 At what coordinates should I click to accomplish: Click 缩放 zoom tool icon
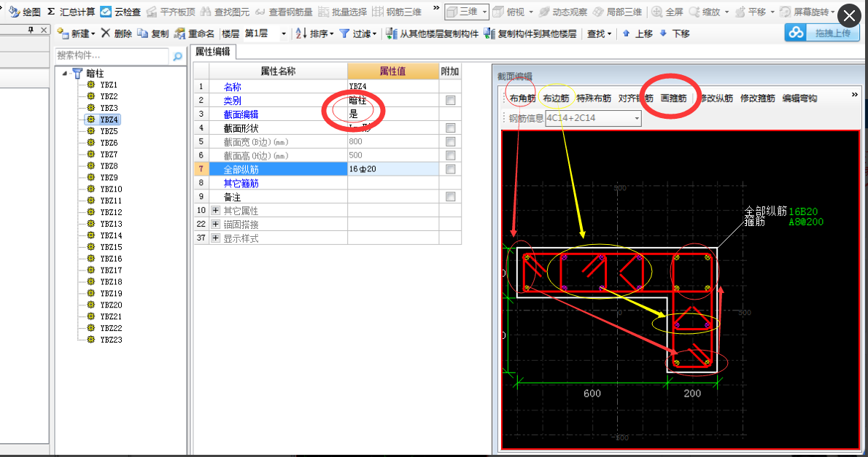click(x=694, y=12)
